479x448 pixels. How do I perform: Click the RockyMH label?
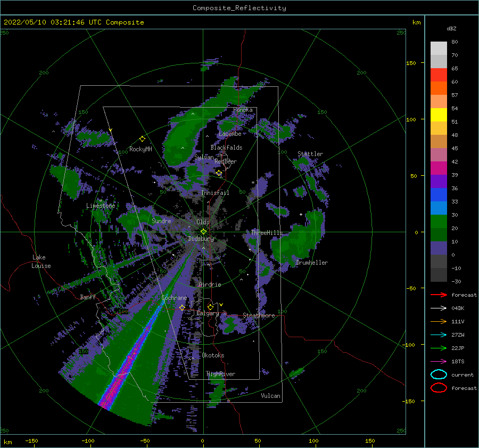[141, 149]
